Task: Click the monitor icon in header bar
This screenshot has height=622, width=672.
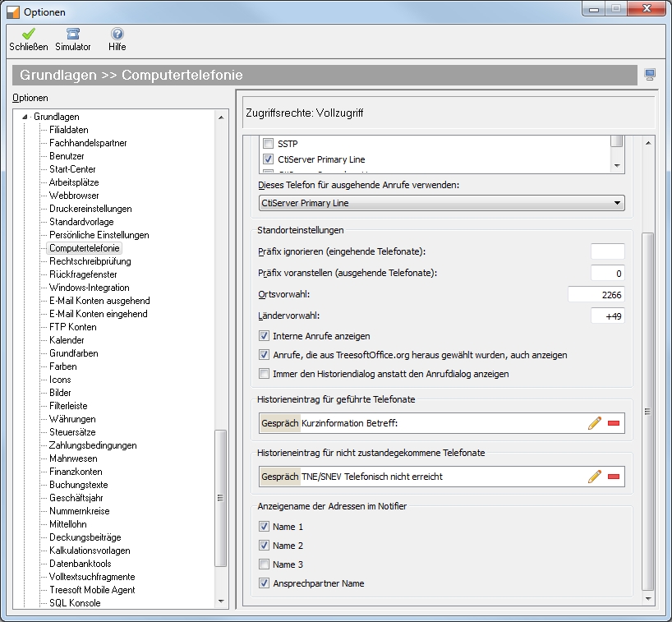Action: click(x=650, y=76)
